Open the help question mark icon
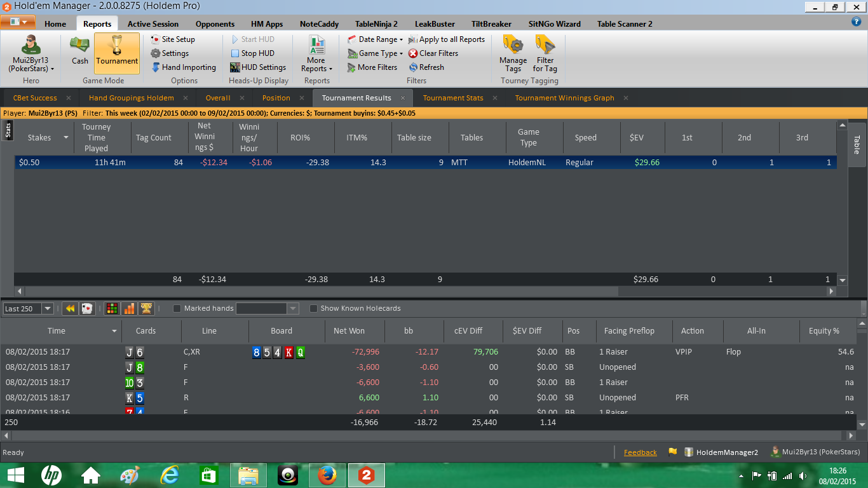Viewport: 868px width, 488px height. pyautogui.click(x=856, y=22)
